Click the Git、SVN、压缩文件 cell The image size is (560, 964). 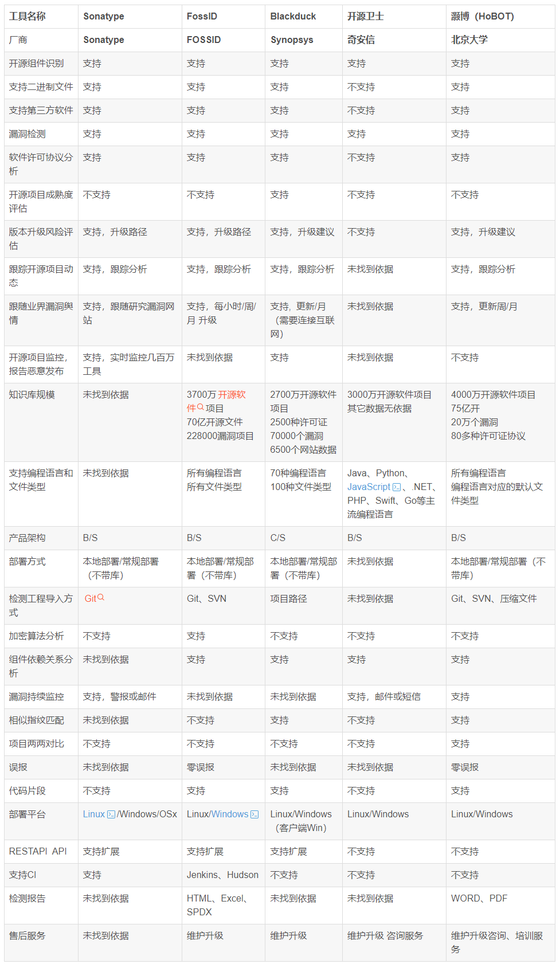click(x=500, y=606)
